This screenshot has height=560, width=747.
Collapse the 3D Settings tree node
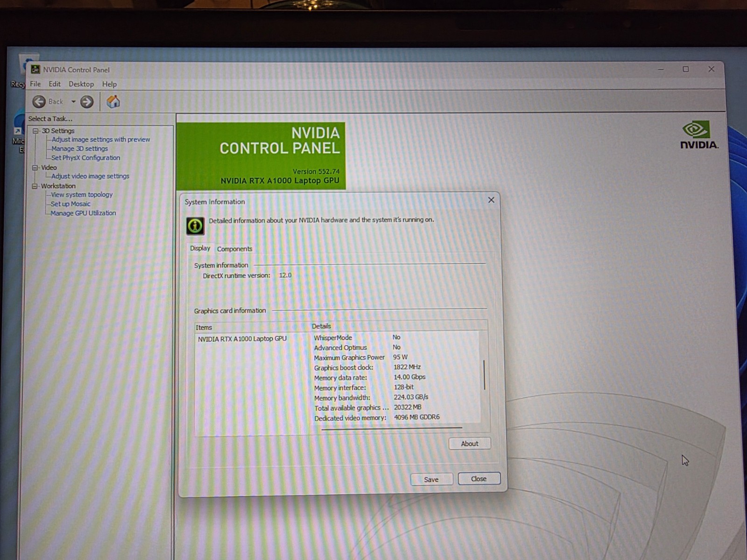pos(35,131)
